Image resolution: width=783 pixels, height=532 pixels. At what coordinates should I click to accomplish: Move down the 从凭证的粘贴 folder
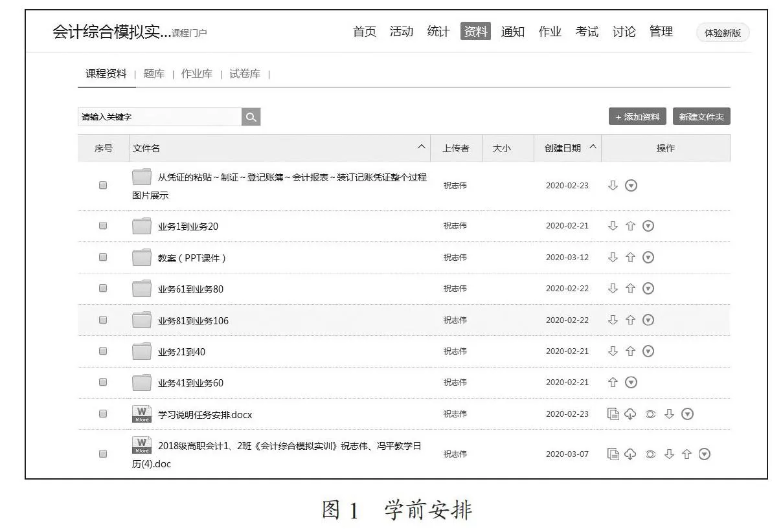pos(613,186)
